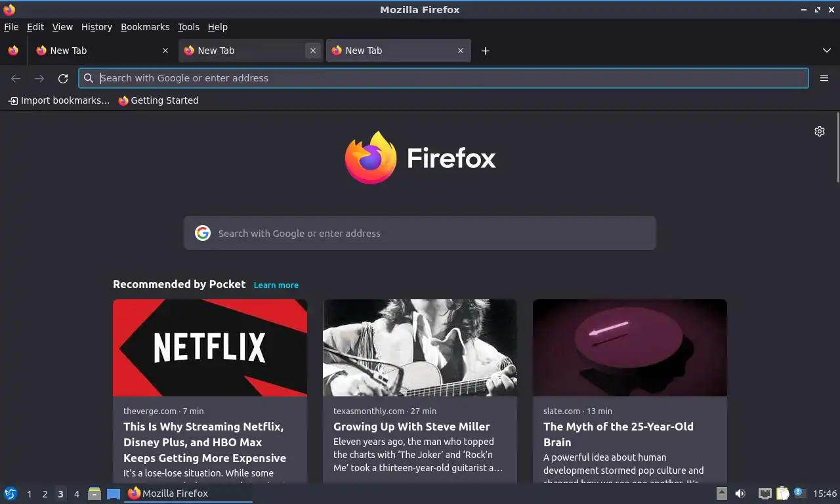Open the file manager taskbar icon
Image resolution: width=840 pixels, height=504 pixels.
point(94,493)
